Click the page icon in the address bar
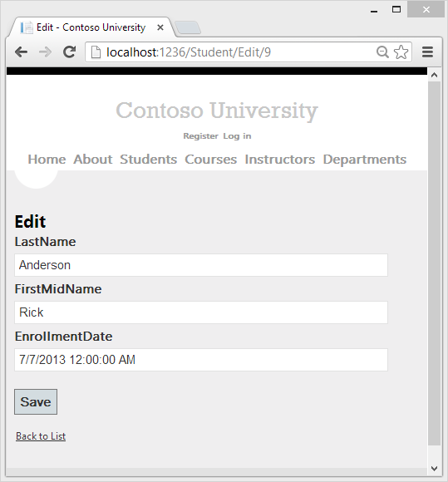Screen dimensions: 448x482 96,52
